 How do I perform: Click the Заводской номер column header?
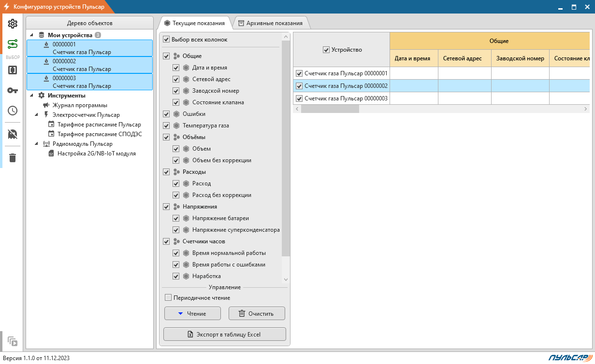pos(520,58)
